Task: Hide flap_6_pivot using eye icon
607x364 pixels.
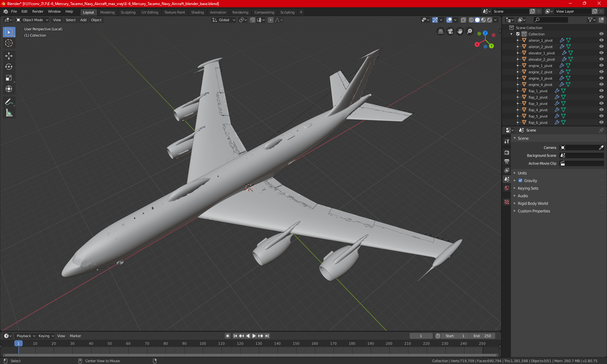Action: pyautogui.click(x=601, y=123)
